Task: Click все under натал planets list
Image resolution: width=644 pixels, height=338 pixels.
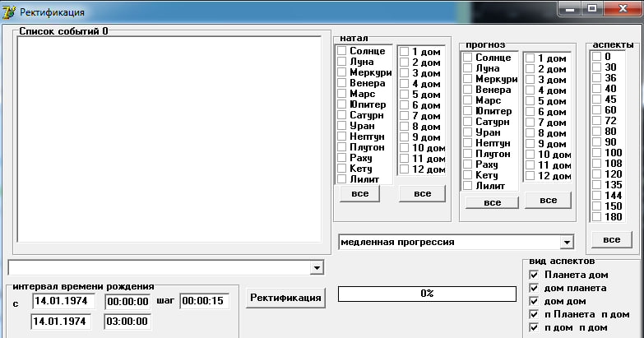Action: coord(359,193)
